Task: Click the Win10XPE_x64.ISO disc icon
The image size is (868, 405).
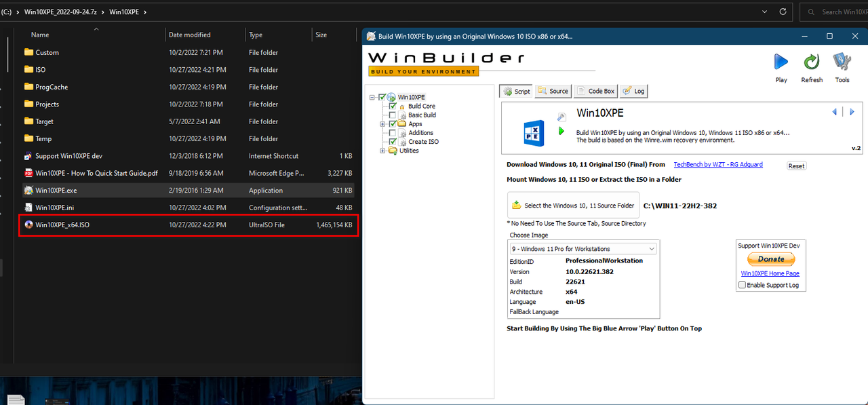Action: [x=28, y=225]
